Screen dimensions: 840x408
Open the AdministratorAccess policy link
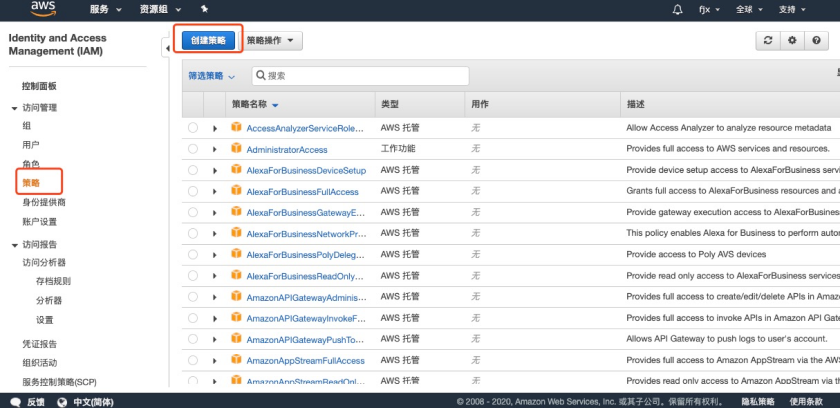coord(287,149)
